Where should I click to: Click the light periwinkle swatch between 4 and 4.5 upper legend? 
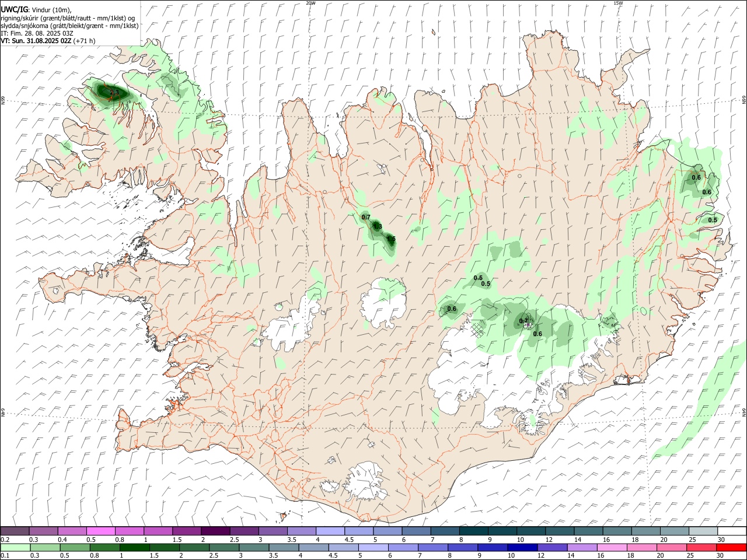pos(330,531)
